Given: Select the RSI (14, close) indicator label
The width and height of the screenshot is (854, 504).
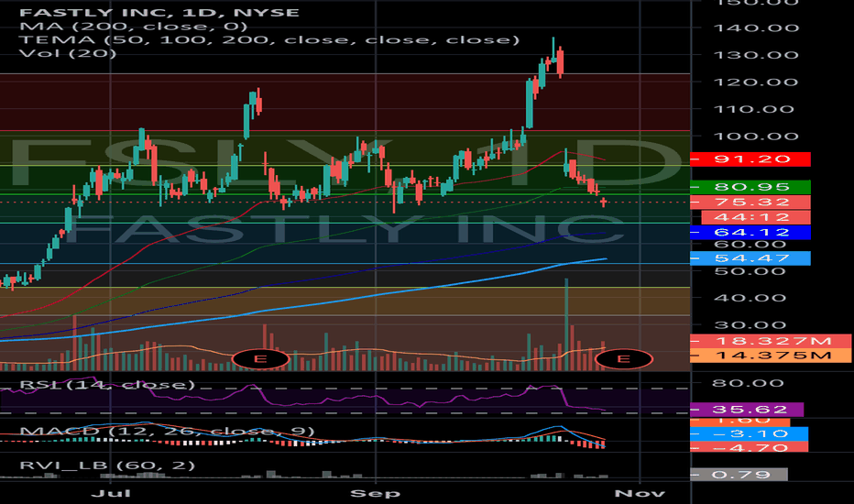Looking at the screenshot, I should pos(106,385).
